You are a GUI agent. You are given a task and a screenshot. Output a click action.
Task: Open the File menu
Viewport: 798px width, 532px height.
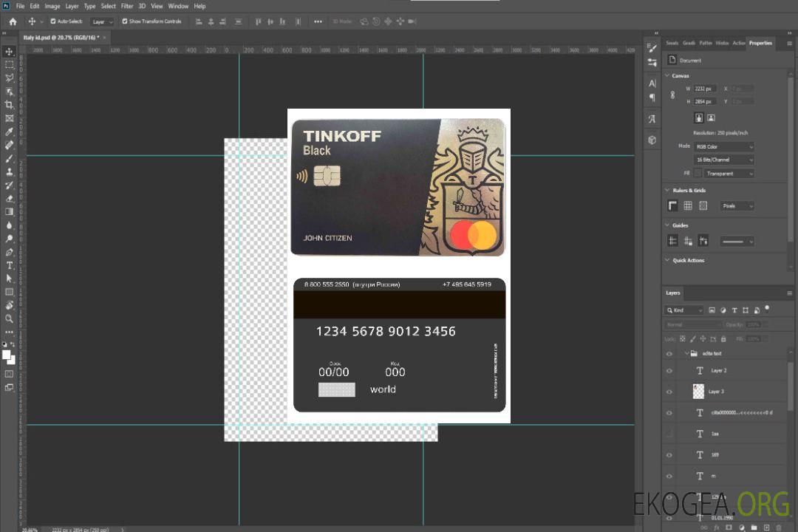tap(21, 6)
